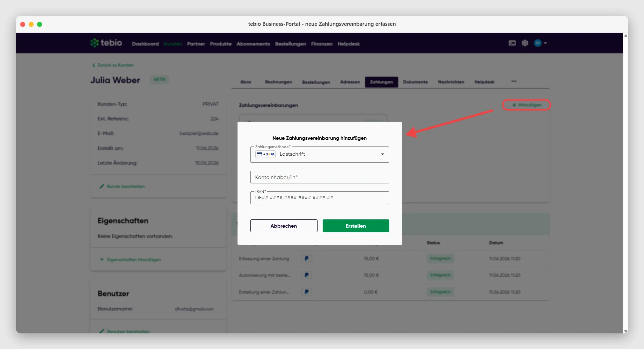
Task: Open the terminal console icon in header
Action: click(x=512, y=43)
